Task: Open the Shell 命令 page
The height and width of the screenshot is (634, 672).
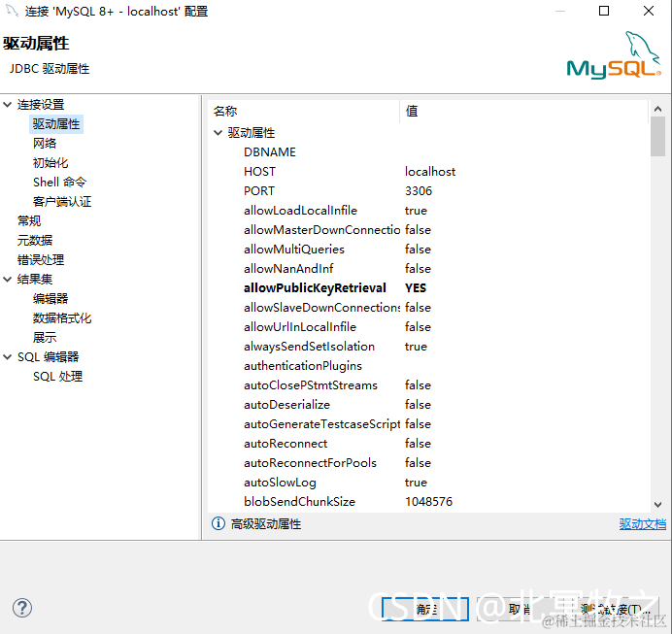Action: point(59,183)
